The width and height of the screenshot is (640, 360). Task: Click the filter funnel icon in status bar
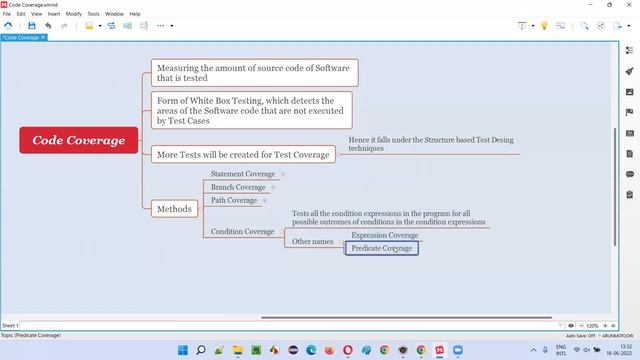pyautogui.click(x=560, y=326)
